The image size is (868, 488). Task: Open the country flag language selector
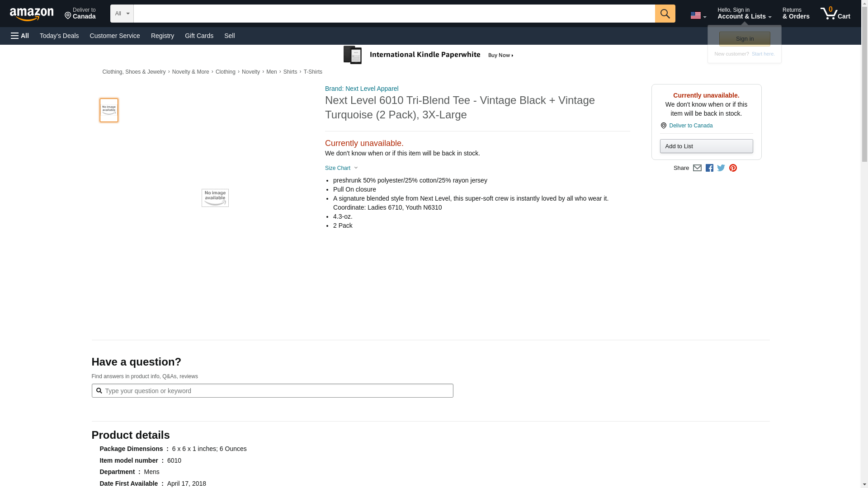698,15
